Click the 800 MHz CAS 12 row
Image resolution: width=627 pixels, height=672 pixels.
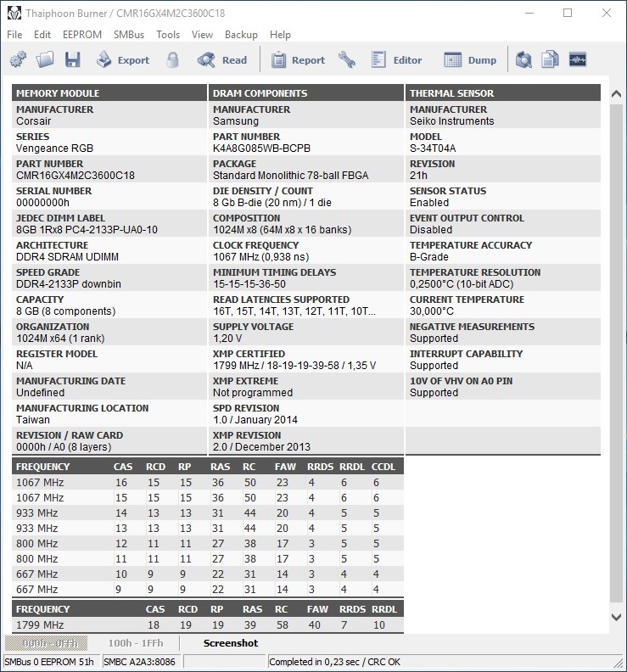pos(207,543)
